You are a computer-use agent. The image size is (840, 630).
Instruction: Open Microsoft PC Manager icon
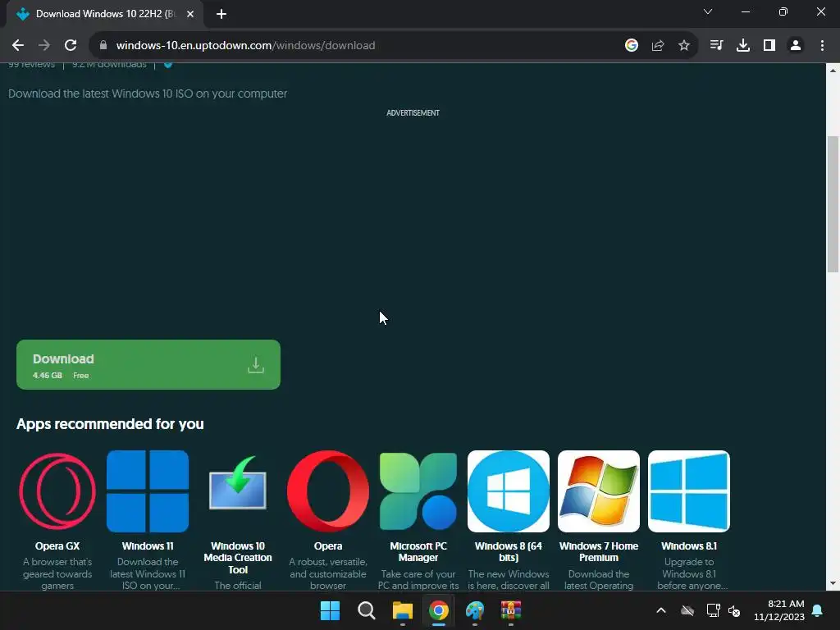tap(418, 491)
